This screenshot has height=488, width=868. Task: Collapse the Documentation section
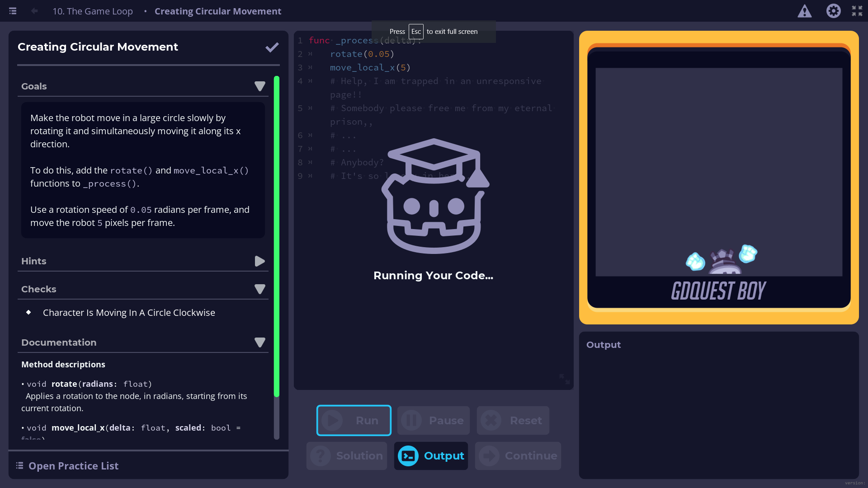coord(259,343)
